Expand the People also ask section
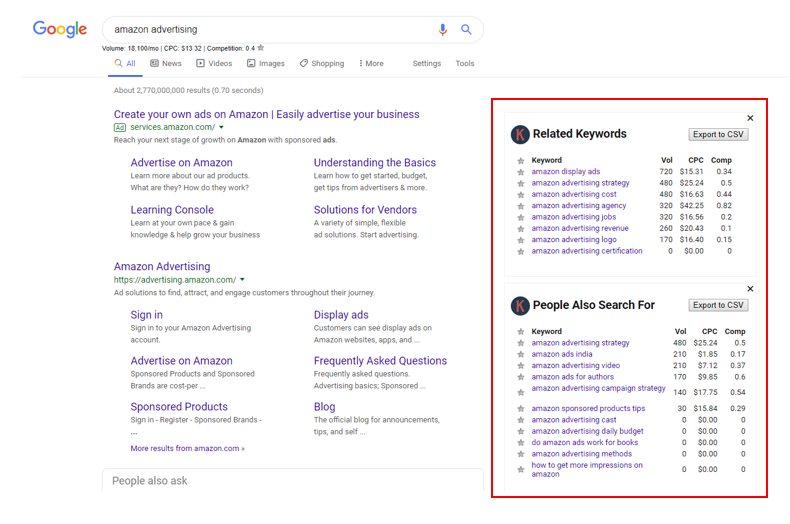This screenshot has height=524, width=790. point(293,480)
